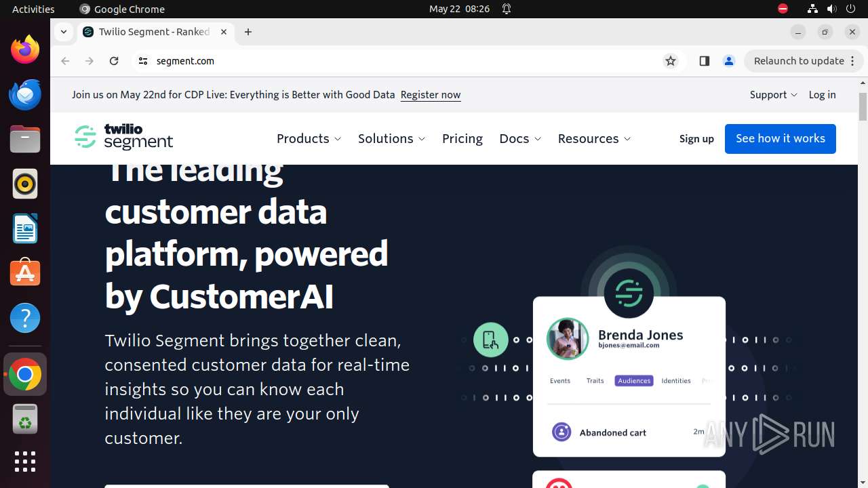
Task: Expand the Docs menu
Action: point(520,138)
